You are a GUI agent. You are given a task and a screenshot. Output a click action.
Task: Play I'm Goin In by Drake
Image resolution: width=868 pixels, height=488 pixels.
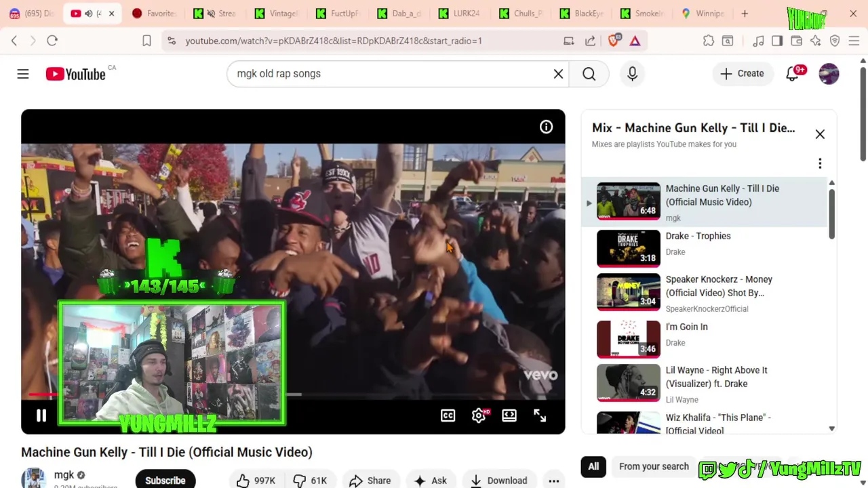tap(705, 339)
